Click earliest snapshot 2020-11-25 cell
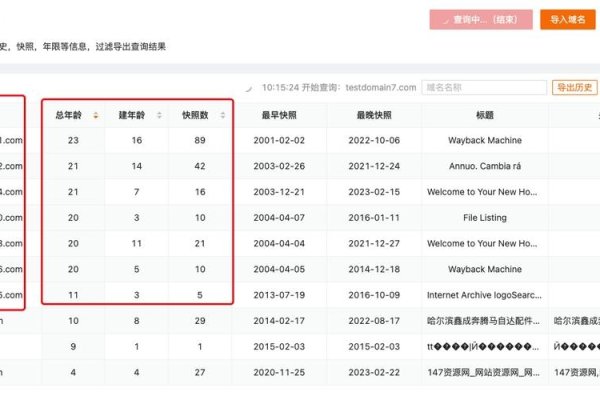The width and height of the screenshot is (600, 400). pos(279,372)
